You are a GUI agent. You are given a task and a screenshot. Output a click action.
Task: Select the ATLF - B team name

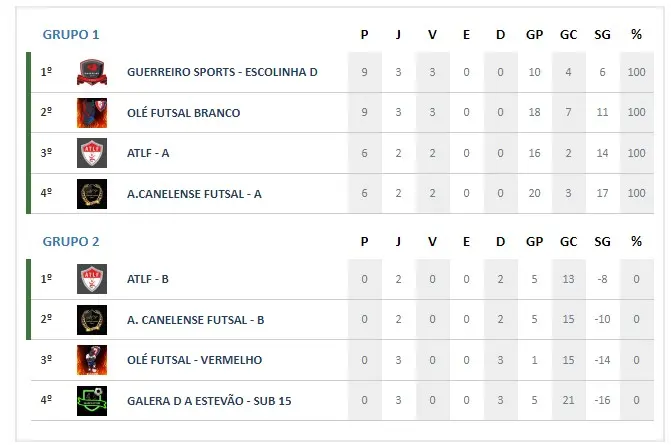pyautogui.click(x=148, y=279)
